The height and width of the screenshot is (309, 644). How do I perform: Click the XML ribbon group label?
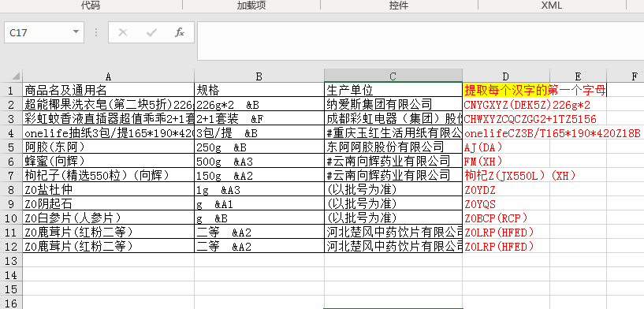(x=552, y=5)
